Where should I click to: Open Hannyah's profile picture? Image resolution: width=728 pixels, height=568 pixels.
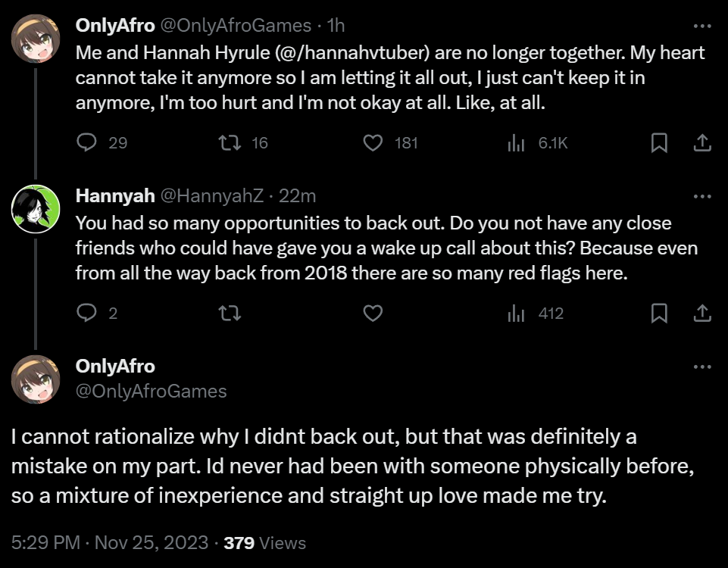pos(36,209)
